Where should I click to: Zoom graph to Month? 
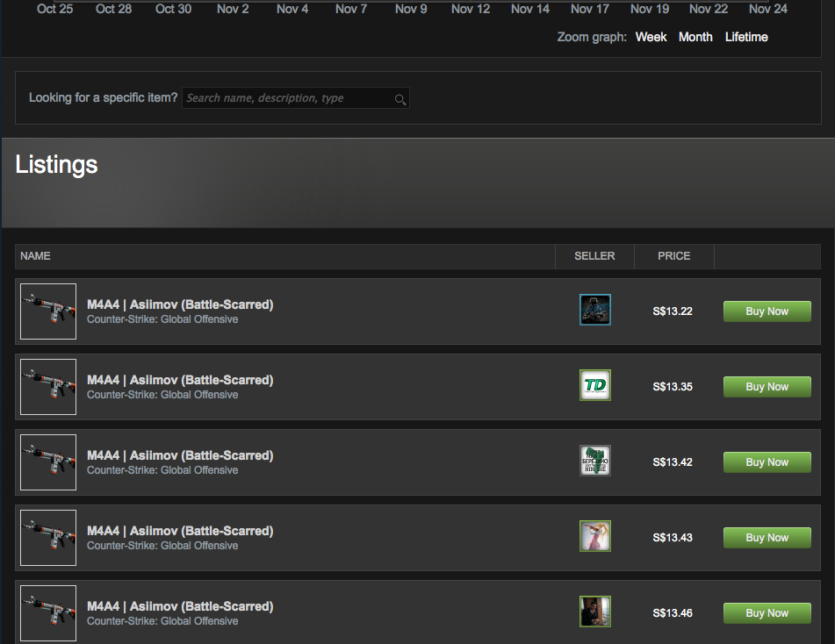[x=695, y=37]
